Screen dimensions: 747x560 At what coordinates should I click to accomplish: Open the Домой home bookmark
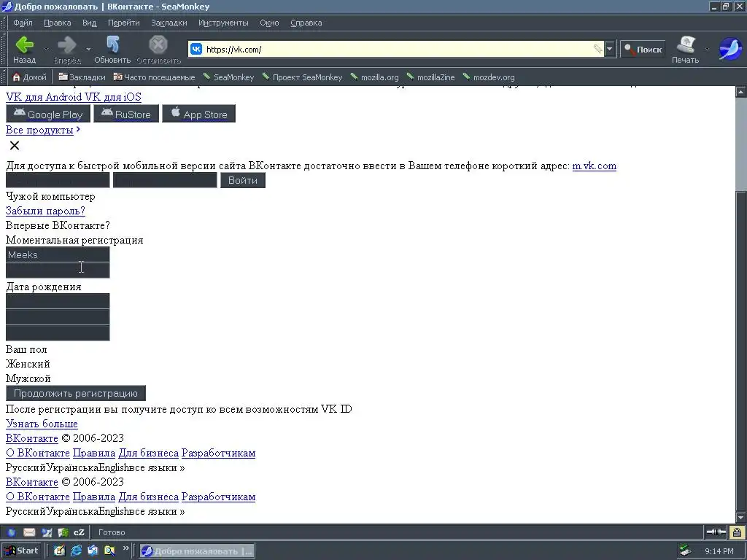(x=29, y=77)
